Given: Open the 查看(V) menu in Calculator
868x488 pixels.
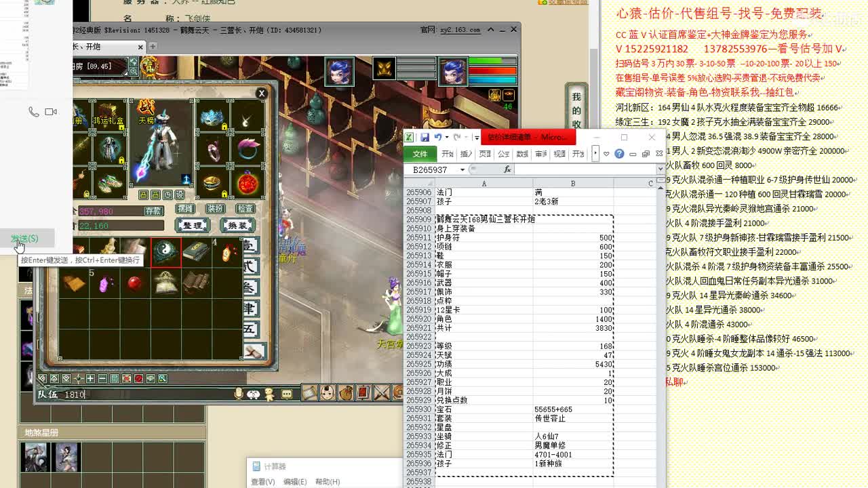Looking at the screenshot, I should click(263, 482).
